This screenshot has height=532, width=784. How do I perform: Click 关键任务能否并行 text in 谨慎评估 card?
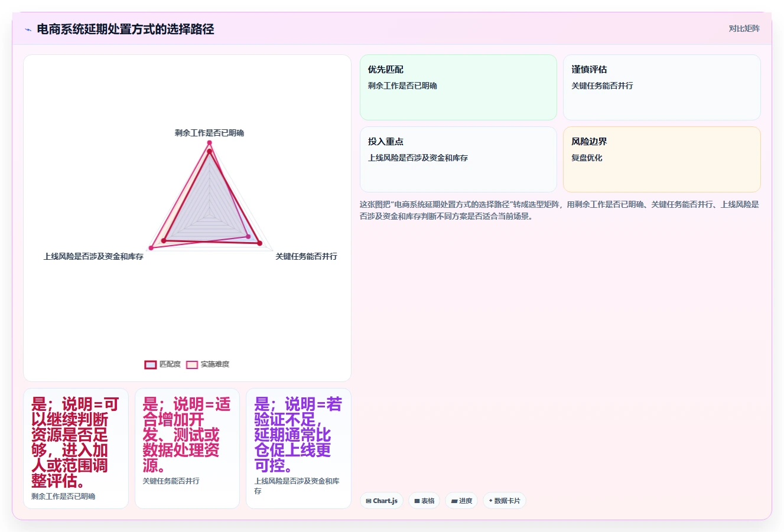(602, 86)
